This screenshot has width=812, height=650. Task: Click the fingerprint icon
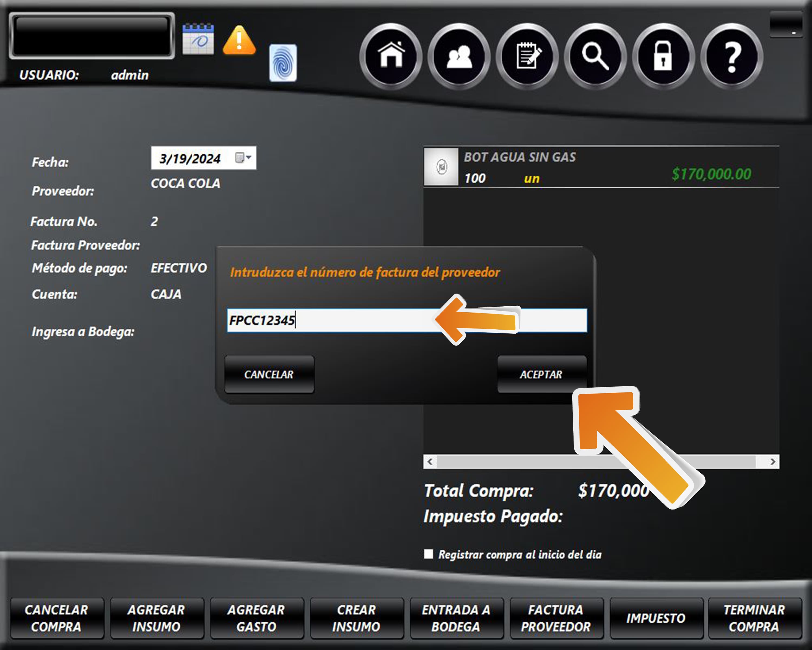coord(283,63)
